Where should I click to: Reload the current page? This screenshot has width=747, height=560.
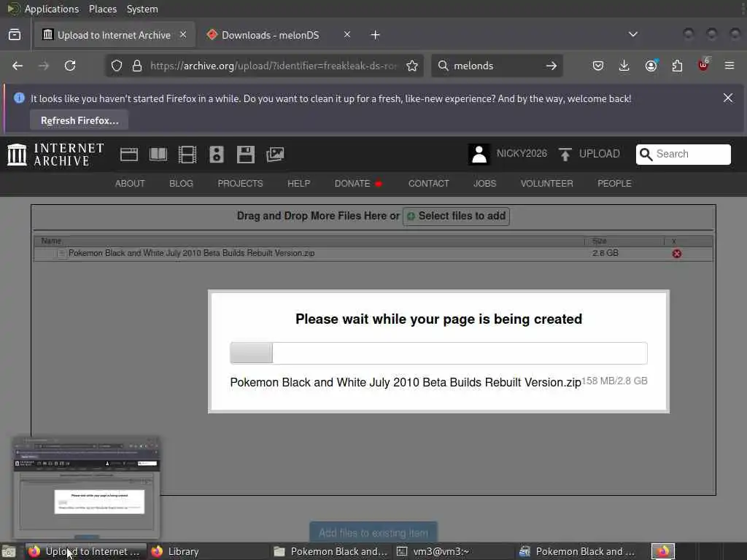point(70,66)
